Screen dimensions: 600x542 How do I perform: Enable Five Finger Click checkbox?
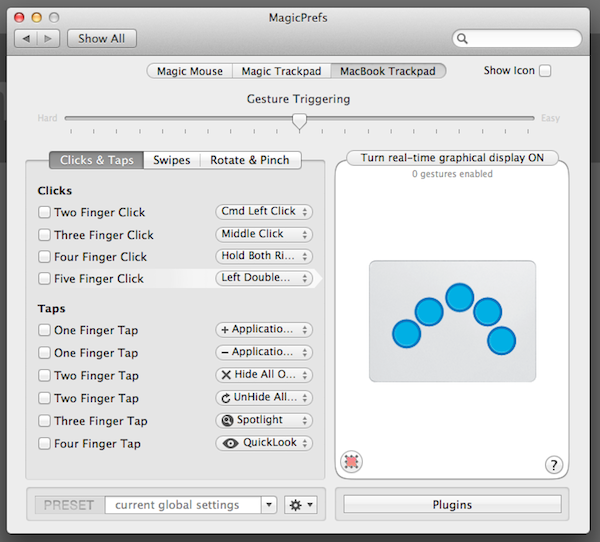[44, 278]
